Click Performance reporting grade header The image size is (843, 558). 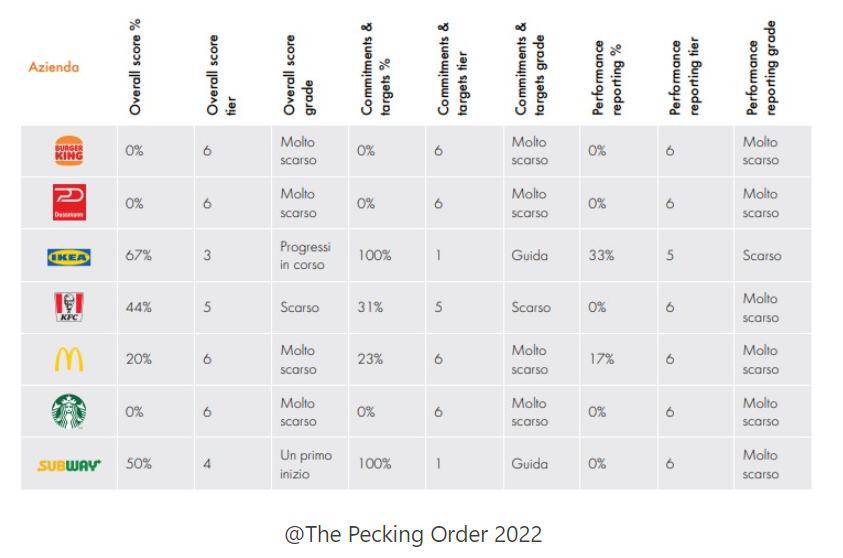pos(760,67)
